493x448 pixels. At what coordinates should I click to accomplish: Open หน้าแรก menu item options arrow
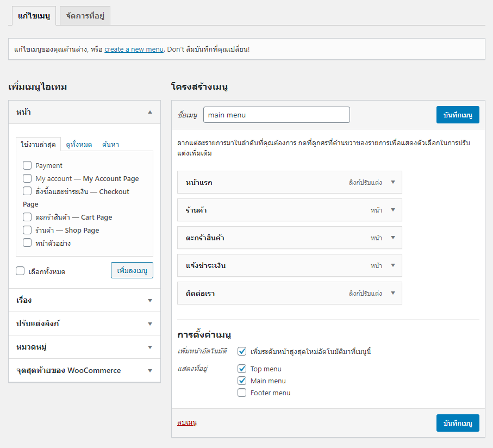[x=392, y=182]
